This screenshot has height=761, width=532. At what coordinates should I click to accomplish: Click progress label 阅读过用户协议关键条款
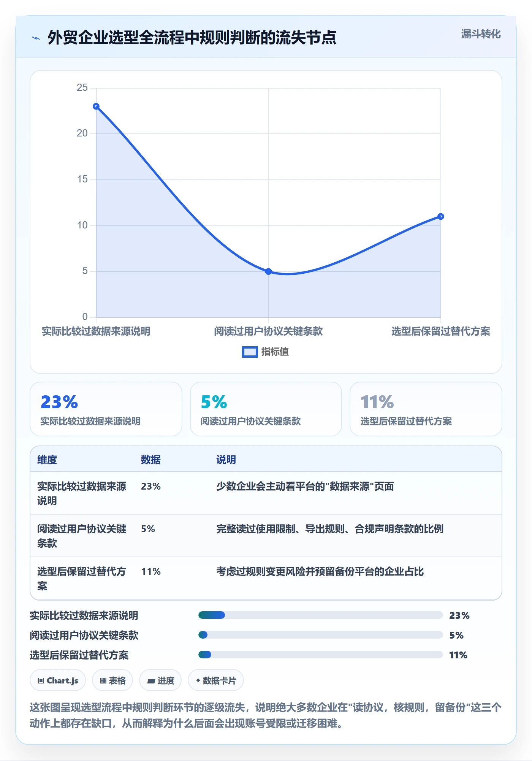coord(84,636)
